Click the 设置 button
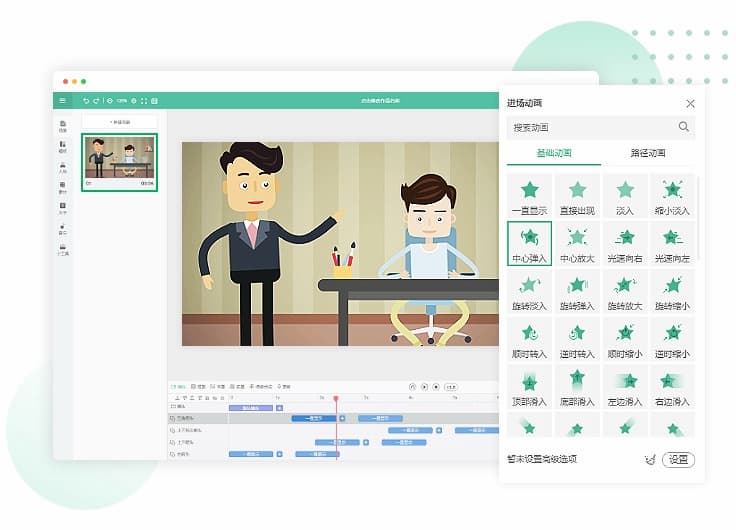 click(x=679, y=460)
